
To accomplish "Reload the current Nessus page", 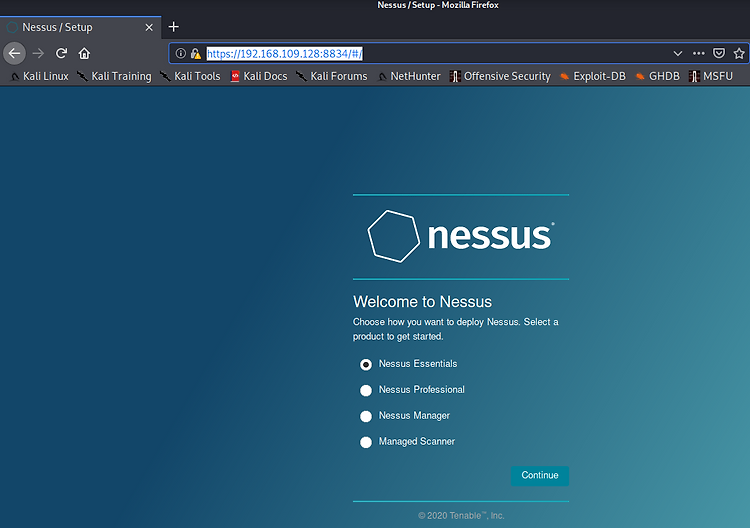I will tap(61, 53).
